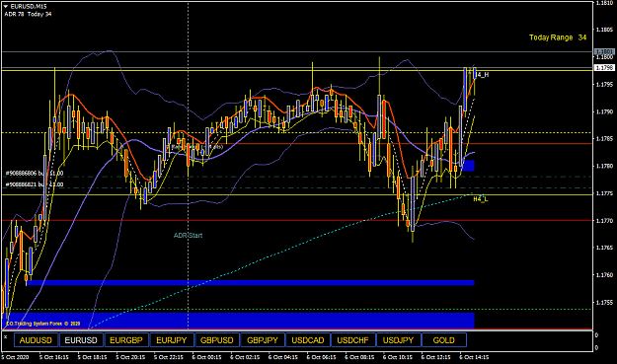The width and height of the screenshot is (617, 364).
Task: Click the 1.1798 current price tag
Action: coord(604,68)
